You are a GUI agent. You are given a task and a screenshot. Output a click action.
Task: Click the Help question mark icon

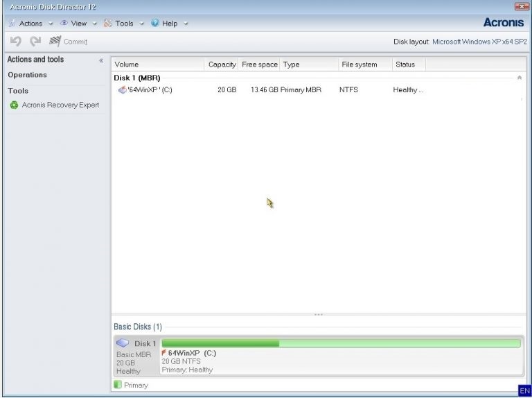click(x=155, y=23)
